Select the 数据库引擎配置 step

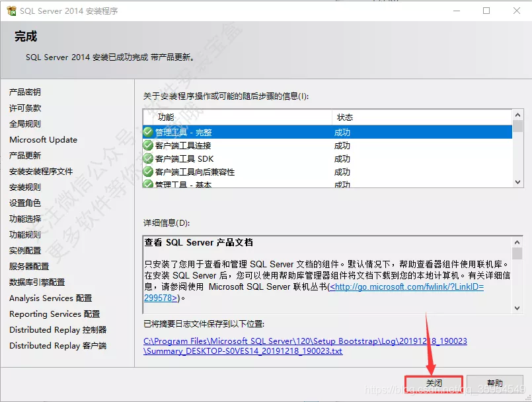point(37,282)
